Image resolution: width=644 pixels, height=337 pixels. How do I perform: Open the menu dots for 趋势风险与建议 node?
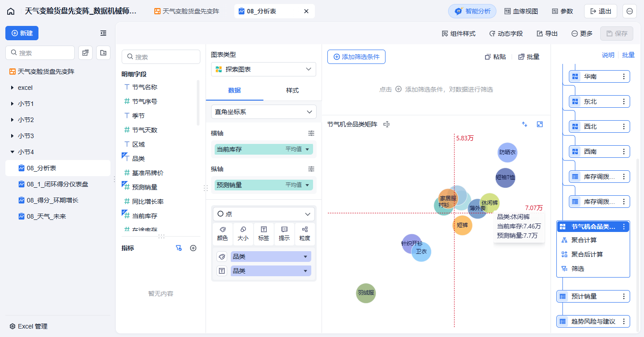[x=624, y=321]
